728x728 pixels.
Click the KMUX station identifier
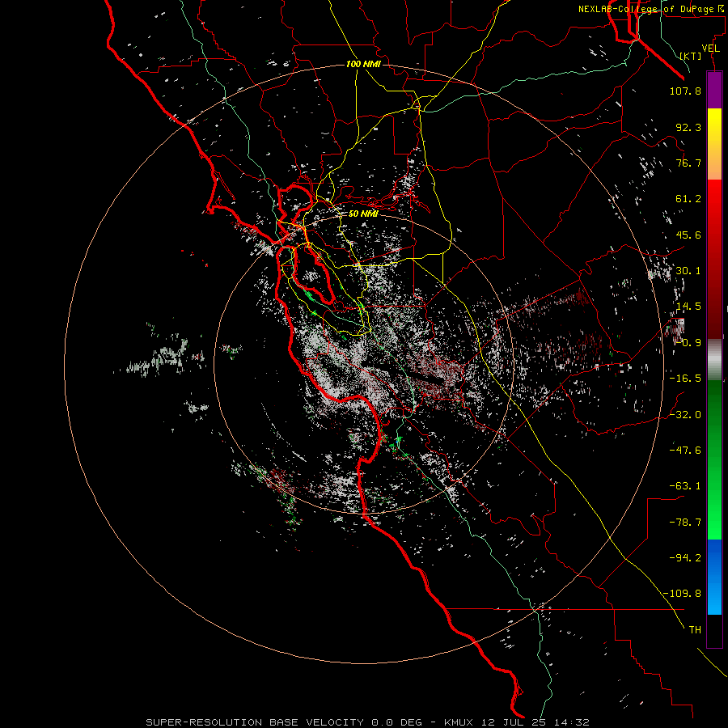pyautogui.click(x=459, y=722)
